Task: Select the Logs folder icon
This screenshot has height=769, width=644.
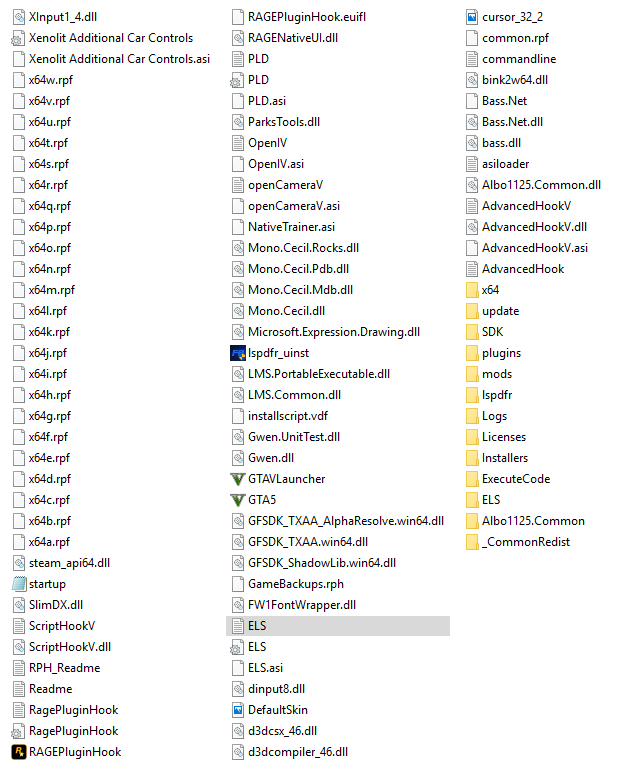Action: click(471, 416)
